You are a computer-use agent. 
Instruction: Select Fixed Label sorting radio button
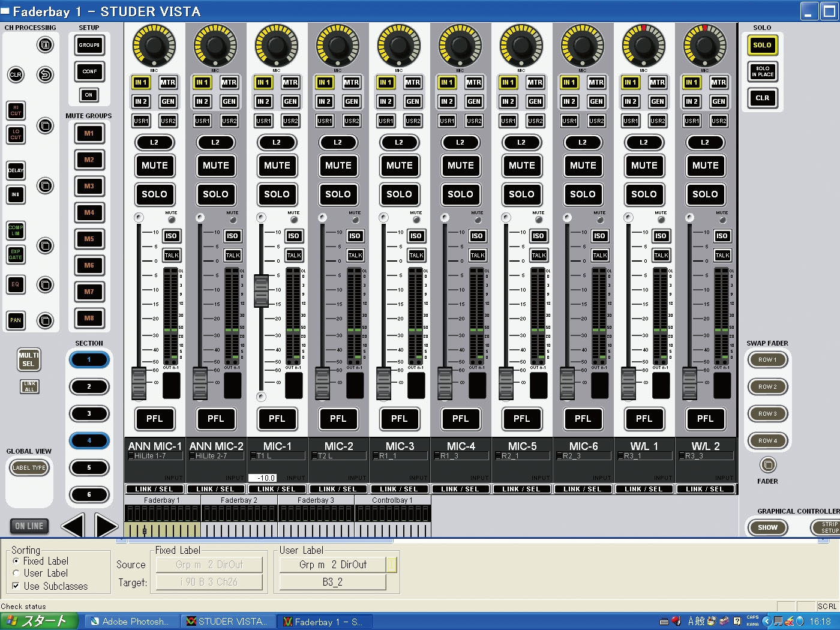point(16,561)
